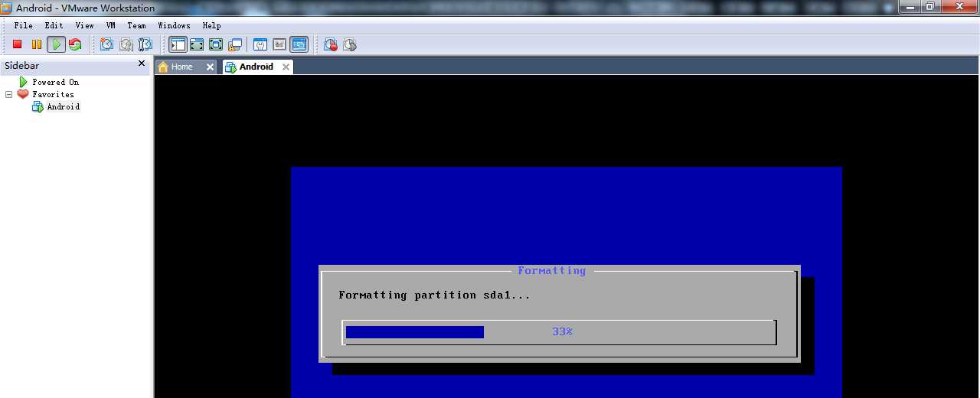Open the VM menu
This screenshot has width=980, height=398.
pos(111,25)
